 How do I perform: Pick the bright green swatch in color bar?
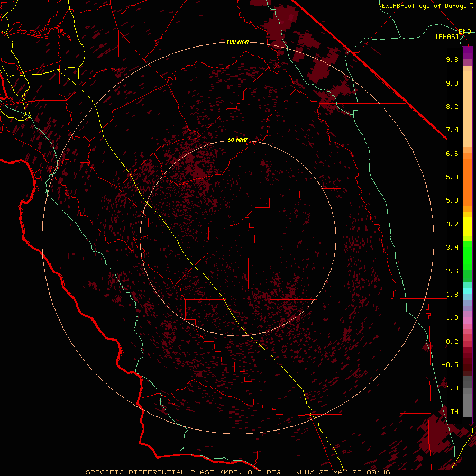point(467,255)
